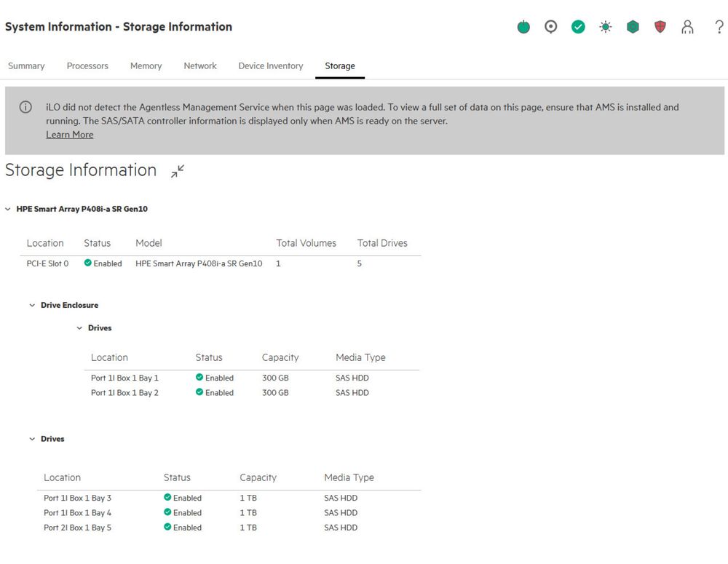This screenshot has height=564, width=728.
Task: Open the Device Inventory tab
Action: click(271, 66)
